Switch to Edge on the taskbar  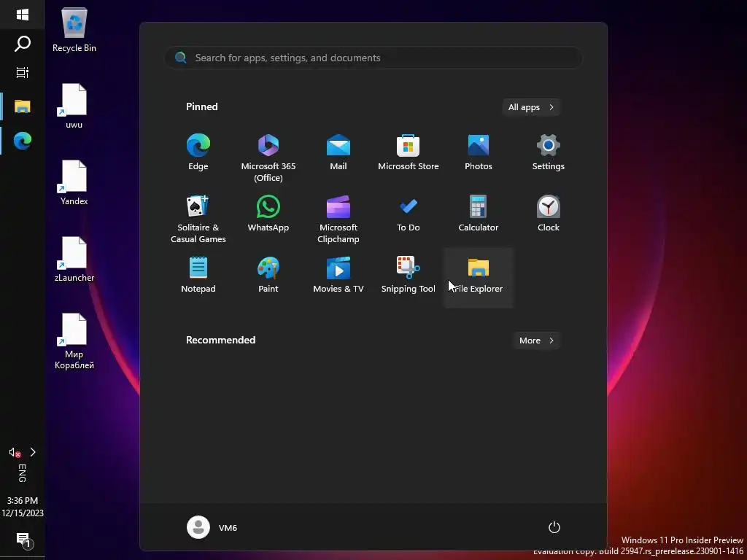(23, 141)
